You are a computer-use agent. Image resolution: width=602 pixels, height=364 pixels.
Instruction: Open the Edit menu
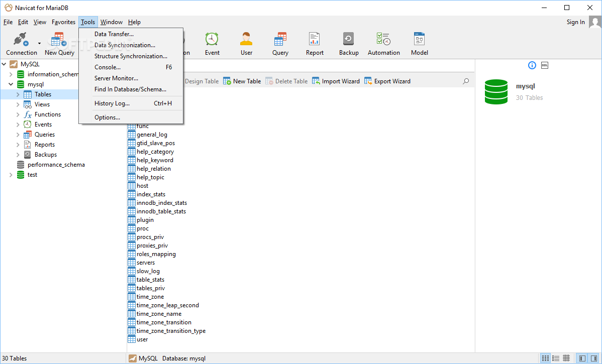click(23, 22)
